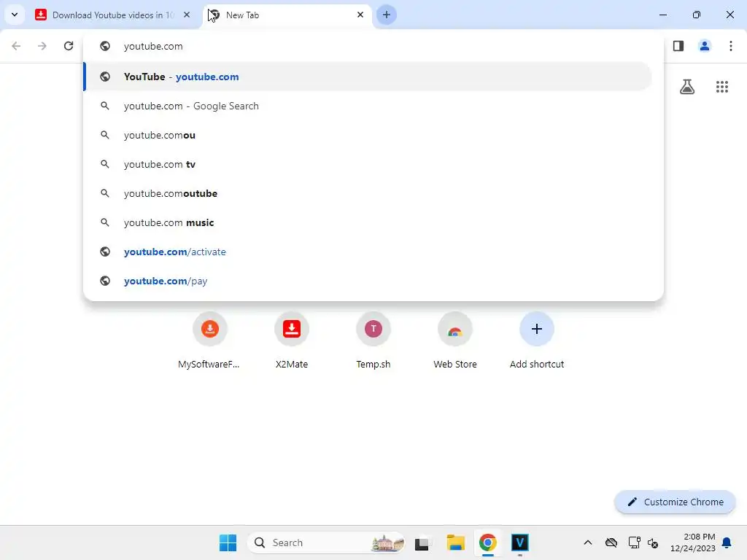The image size is (747, 560).
Task: Switch to the Download Youtube videos tab
Action: (113, 15)
